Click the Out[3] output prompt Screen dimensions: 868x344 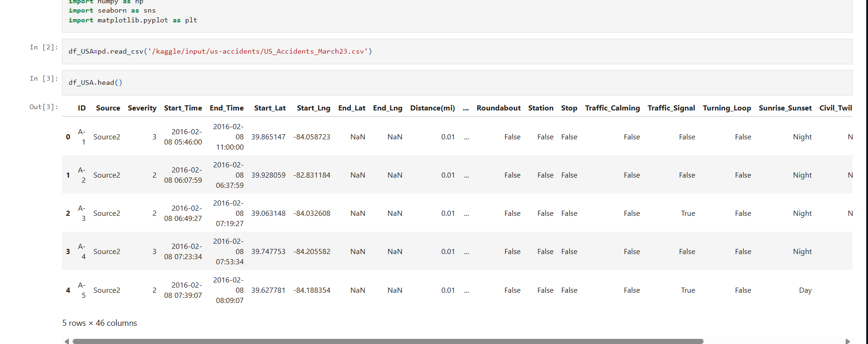click(x=44, y=107)
